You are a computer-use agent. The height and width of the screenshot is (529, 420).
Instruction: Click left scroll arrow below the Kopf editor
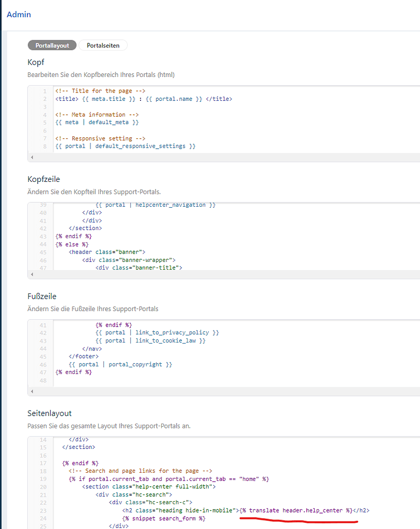[32, 157]
